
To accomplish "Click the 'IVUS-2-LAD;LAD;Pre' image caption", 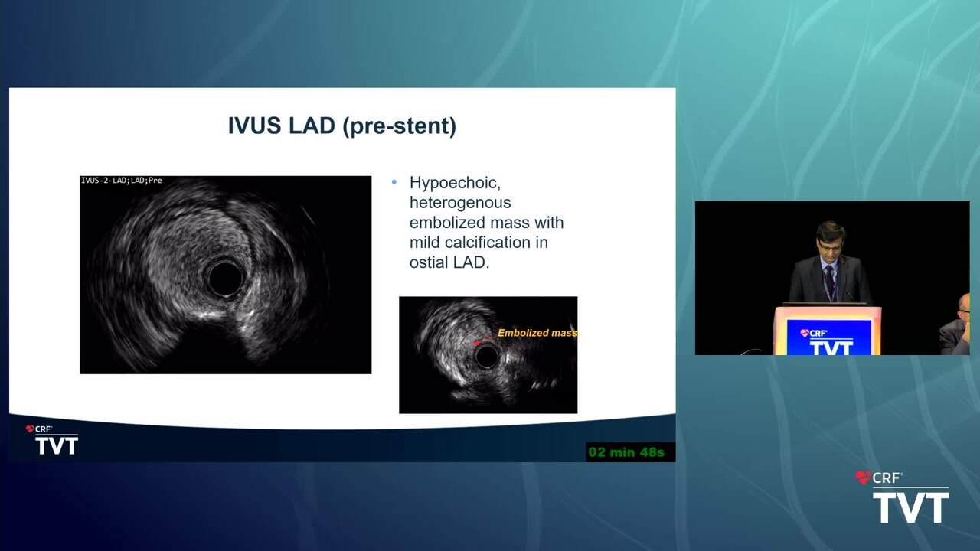I will coord(121,181).
